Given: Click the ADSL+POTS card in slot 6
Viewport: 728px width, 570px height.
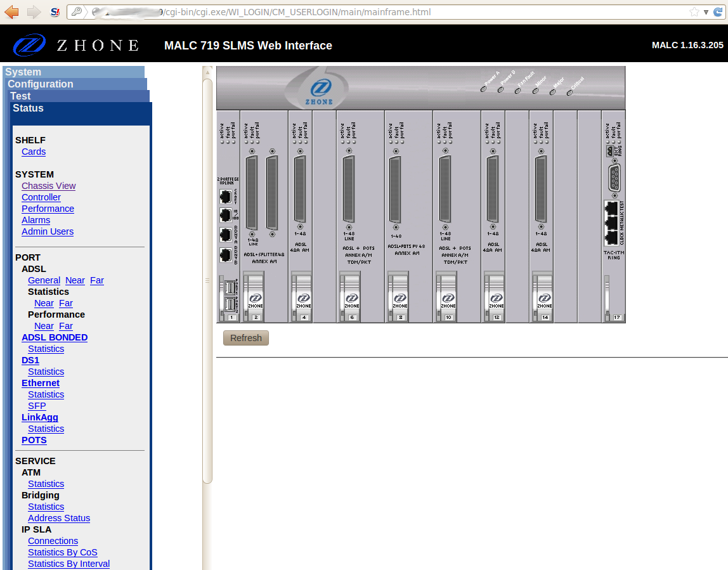Looking at the screenshot, I should coord(360,216).
